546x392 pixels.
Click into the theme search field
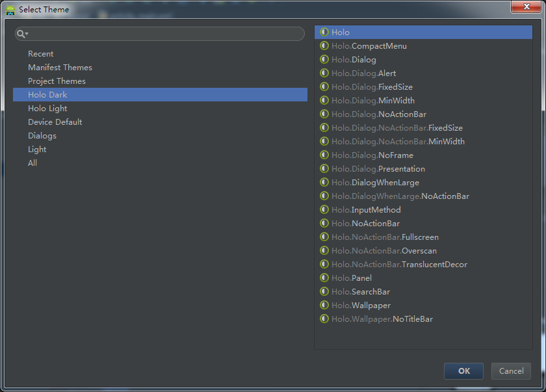click(165, 34)
